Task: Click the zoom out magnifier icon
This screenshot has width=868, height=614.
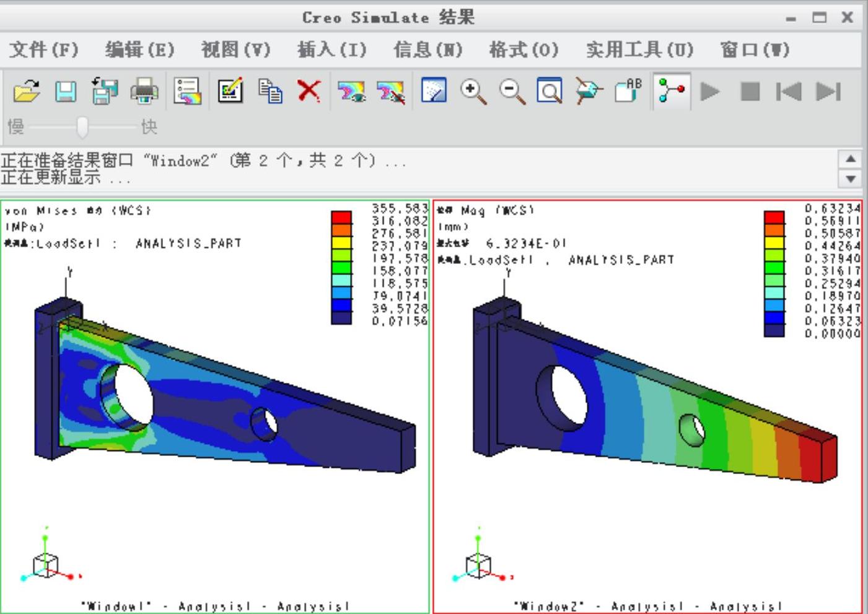Action: point(512,92)
